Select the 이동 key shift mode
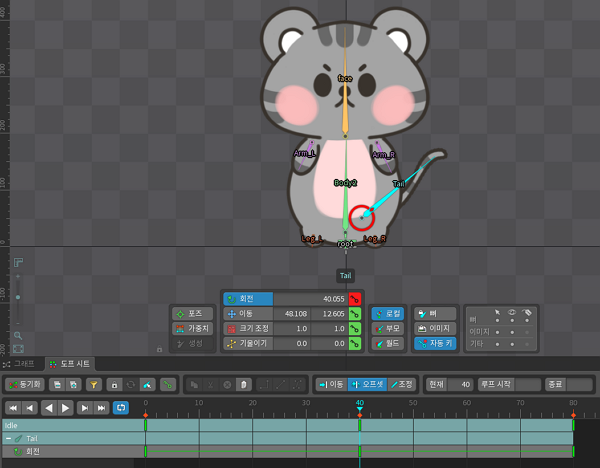 tap(331, 385)
